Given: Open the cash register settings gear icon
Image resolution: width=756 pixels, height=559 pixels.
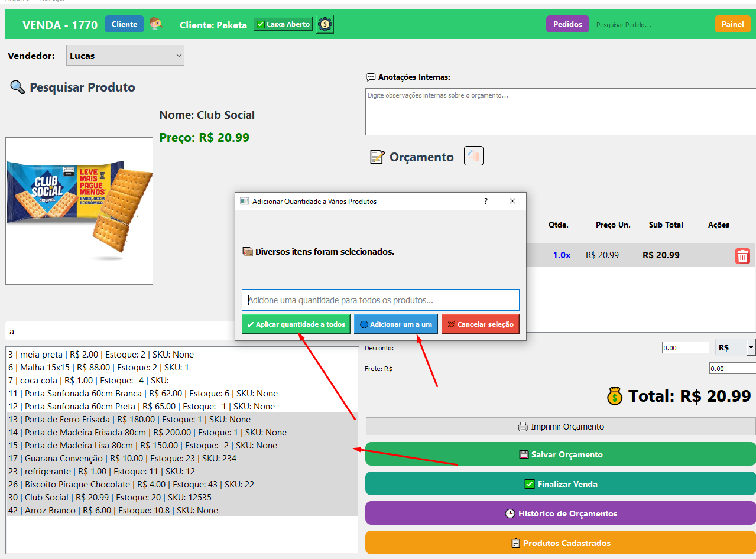Looking at the screenshot, I should point(325,24).
